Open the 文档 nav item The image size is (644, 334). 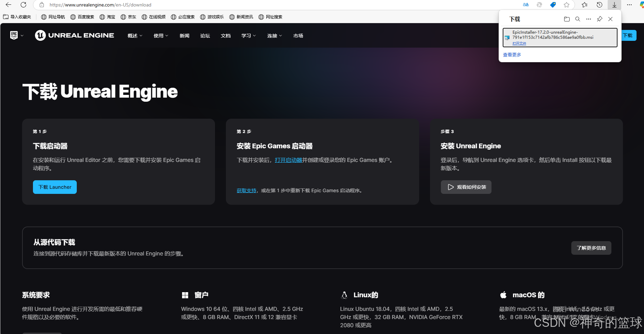[226, 36]
